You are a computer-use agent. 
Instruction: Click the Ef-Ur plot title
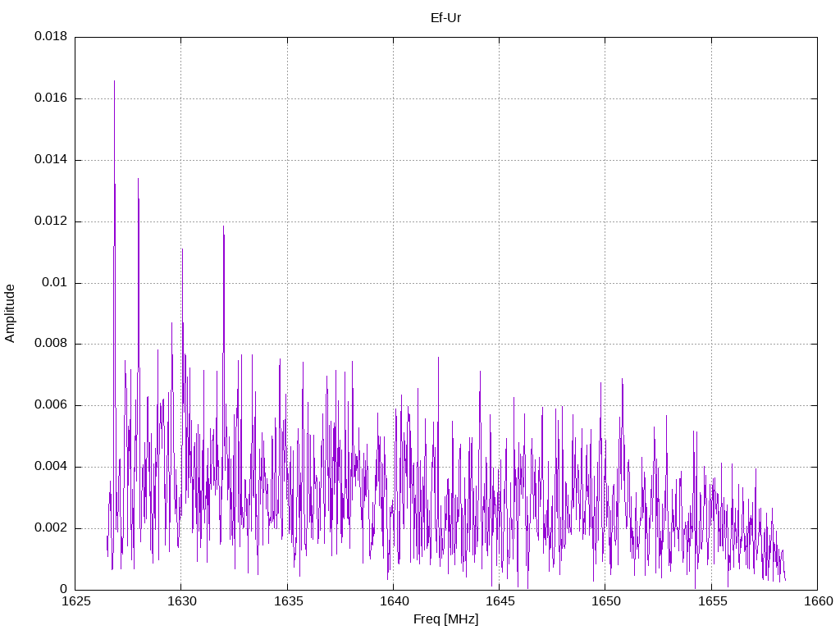(x=445, y=18)
